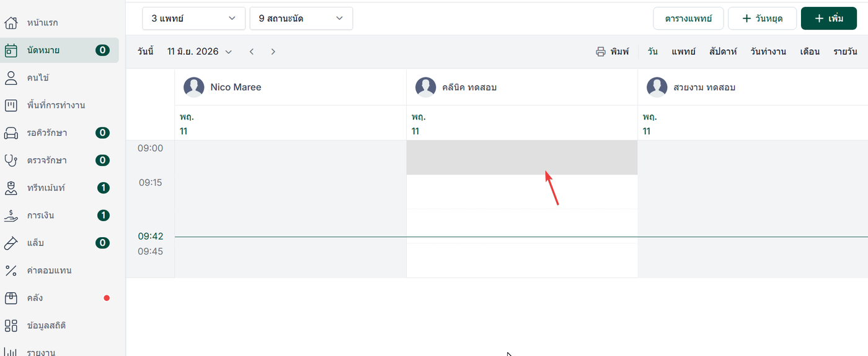Switch to the สัปดาห์ week view
Viewport: 868px width, 356px height.
723,51
